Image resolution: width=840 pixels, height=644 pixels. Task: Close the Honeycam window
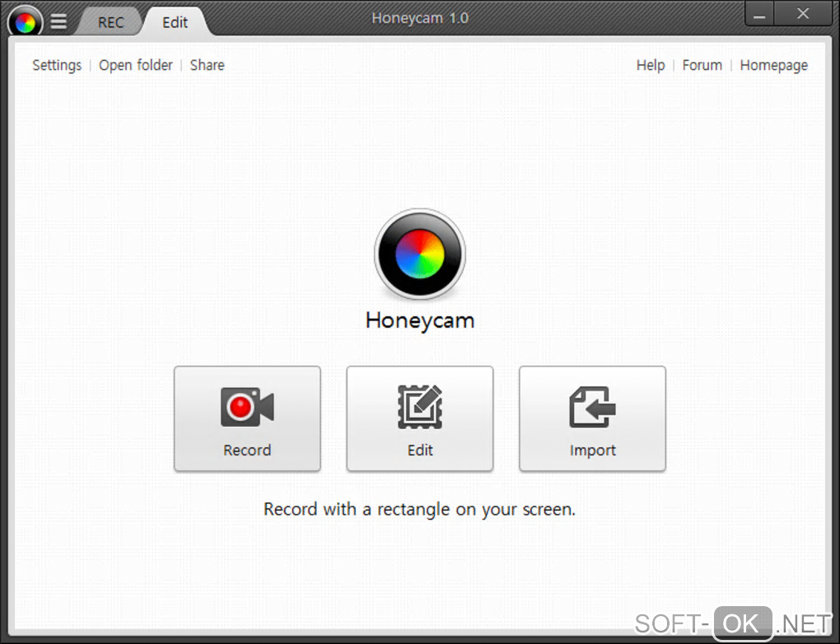pos(802,13)
